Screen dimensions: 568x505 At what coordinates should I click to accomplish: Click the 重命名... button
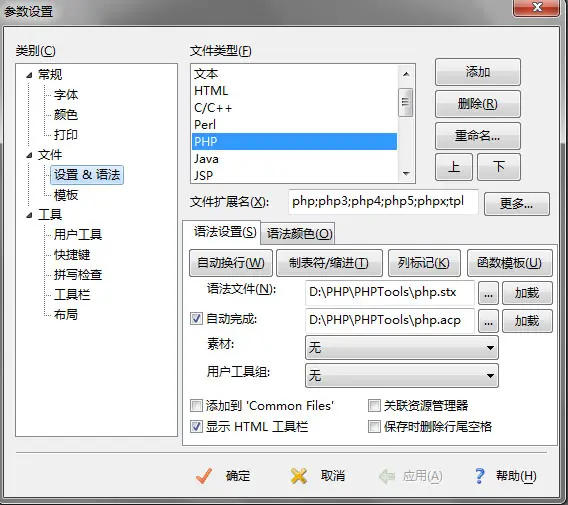pyautogui.click(x=478, y=136)
